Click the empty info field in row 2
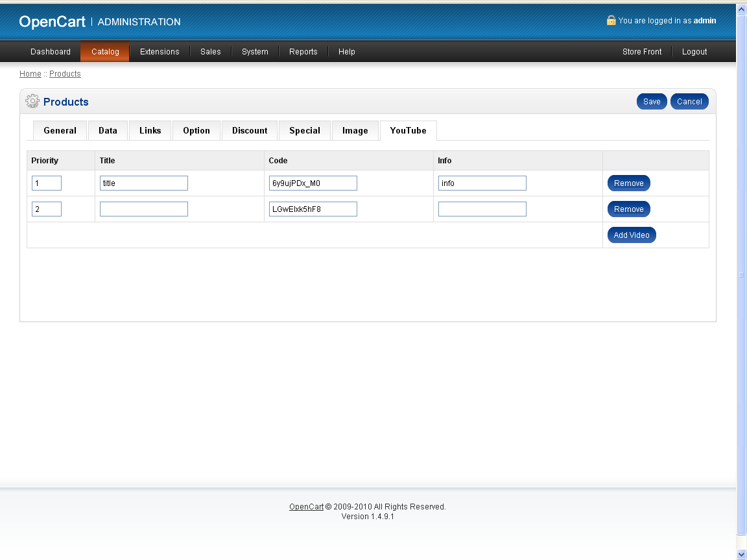 482,209
